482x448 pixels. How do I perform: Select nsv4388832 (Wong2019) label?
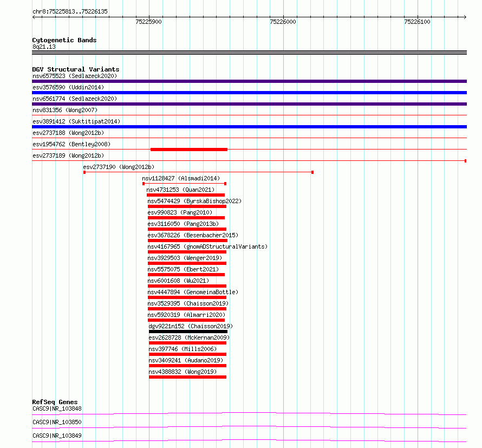coord(183,372)
